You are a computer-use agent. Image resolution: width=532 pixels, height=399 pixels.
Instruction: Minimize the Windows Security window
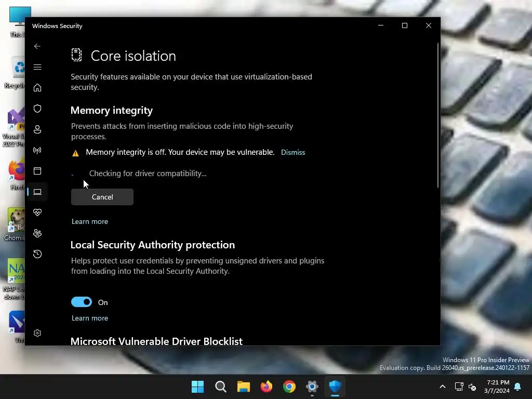tap(381, 25)
